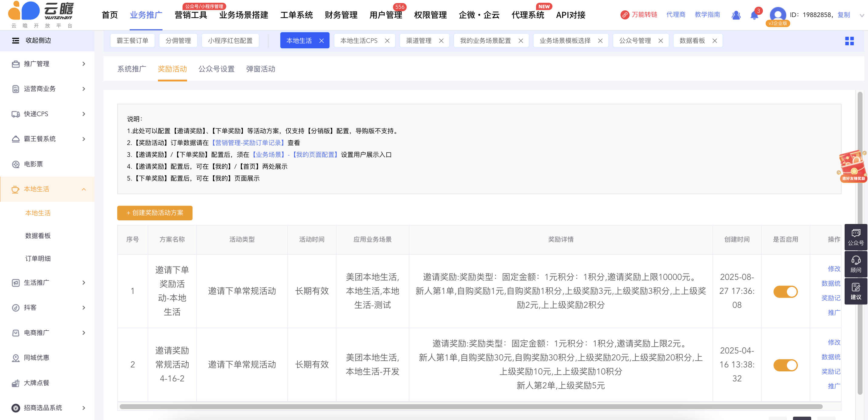Disable the first reward plan toggle
This screenshot has height=420, width=868.
(x=785, y=291)
